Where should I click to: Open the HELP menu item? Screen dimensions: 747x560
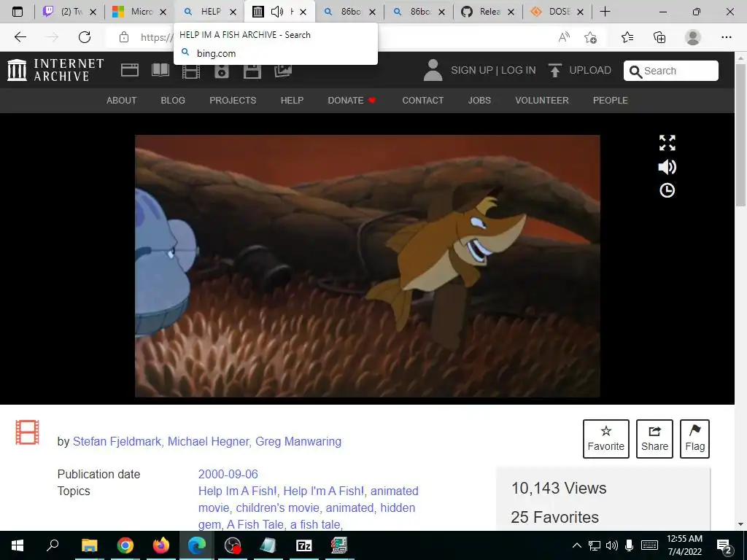click(x=292, y=101)
